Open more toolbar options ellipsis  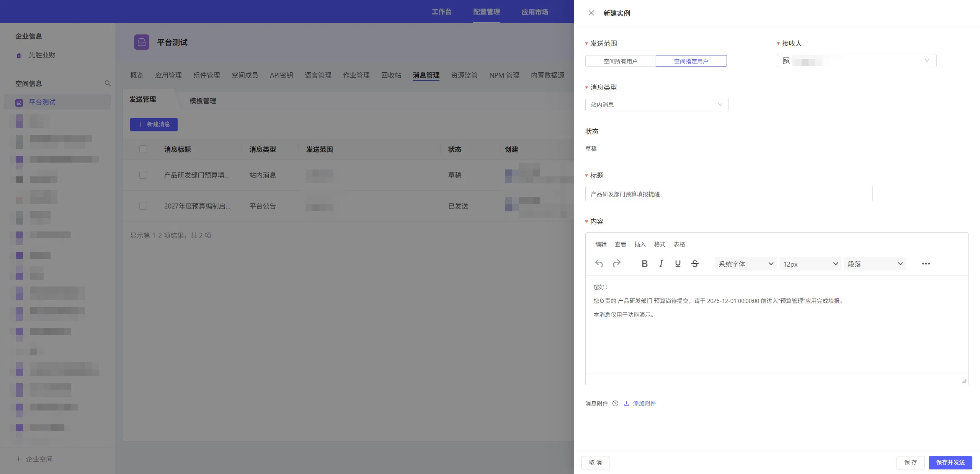[926, 264]
